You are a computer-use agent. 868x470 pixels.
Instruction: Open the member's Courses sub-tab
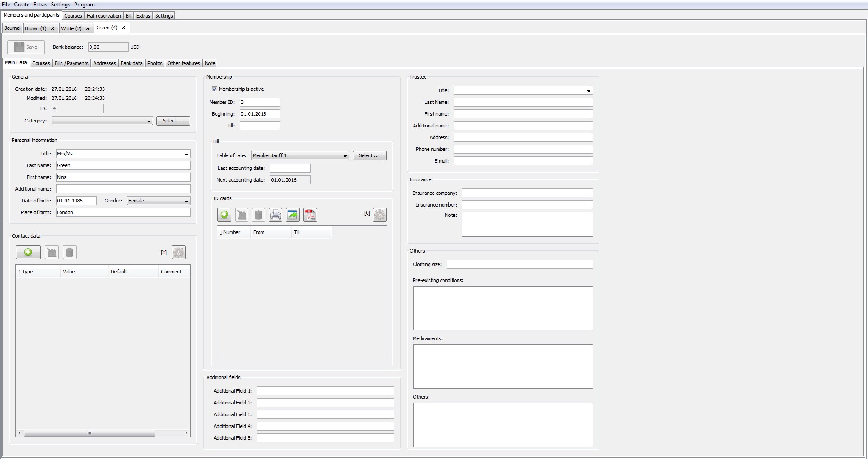tap(41, 63)
